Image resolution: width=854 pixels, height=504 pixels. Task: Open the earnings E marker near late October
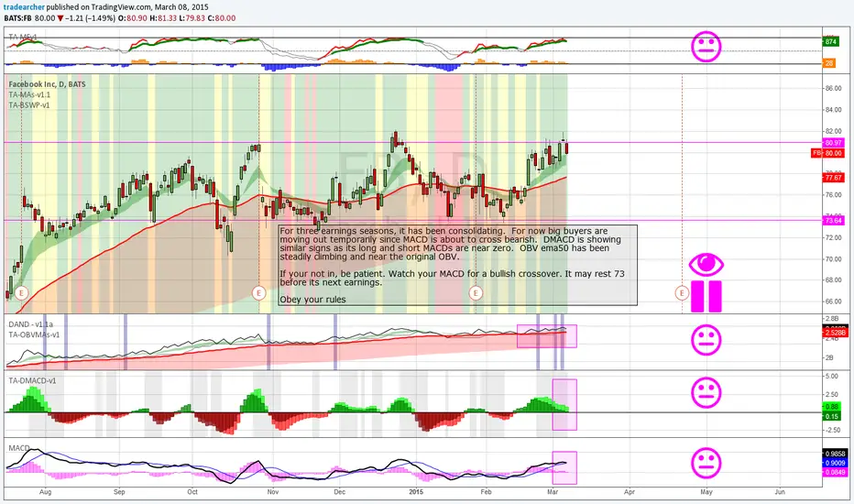coord(258,293)
